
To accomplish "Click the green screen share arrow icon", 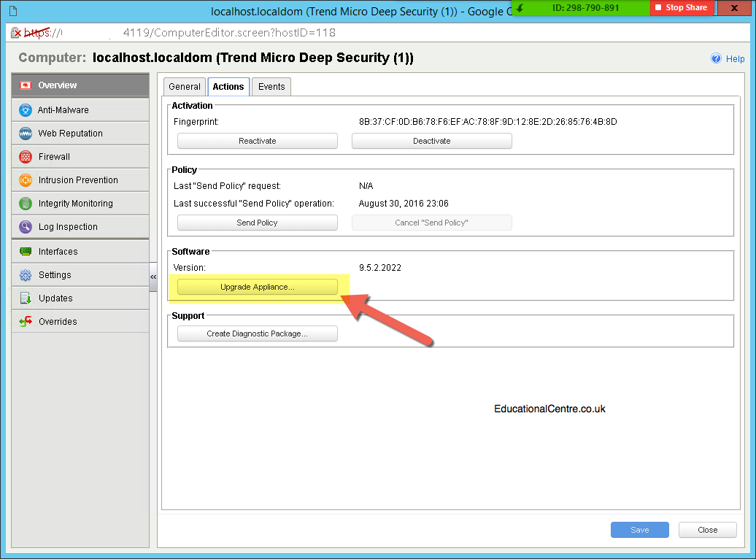I will (x=520, y=8).
